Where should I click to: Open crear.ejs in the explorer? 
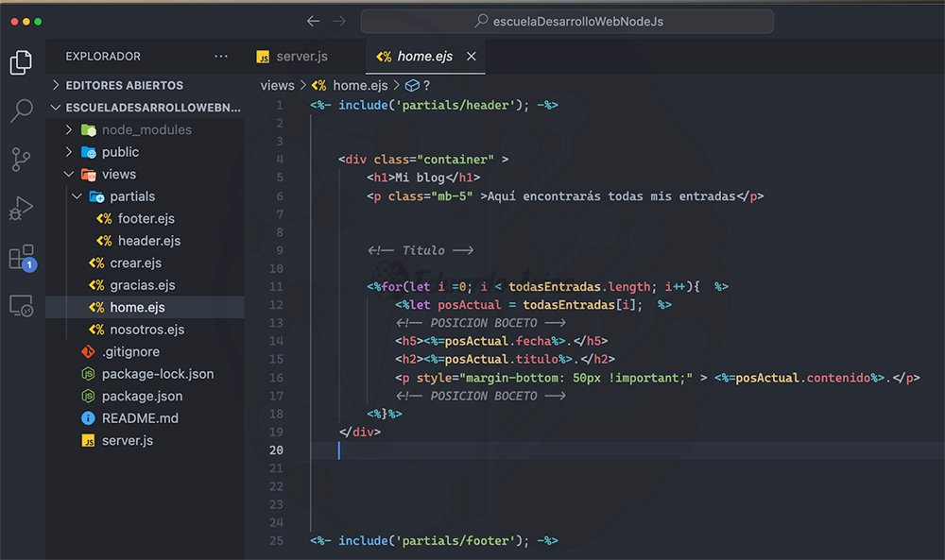pyautogui.click(x=135, y=263)
